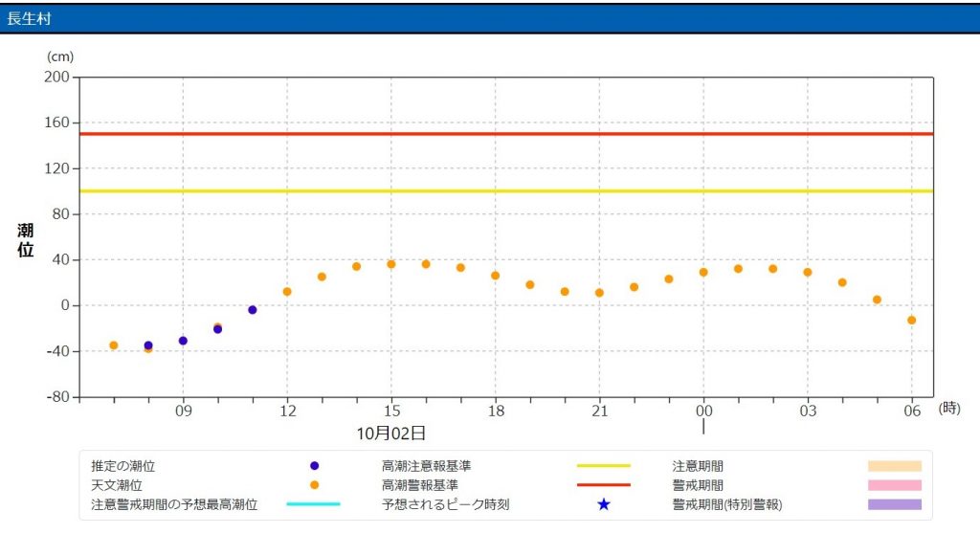Click the 高潮注意報基準 legend label
Viewport: 980px width, 534px height.
tap(426, 466)
